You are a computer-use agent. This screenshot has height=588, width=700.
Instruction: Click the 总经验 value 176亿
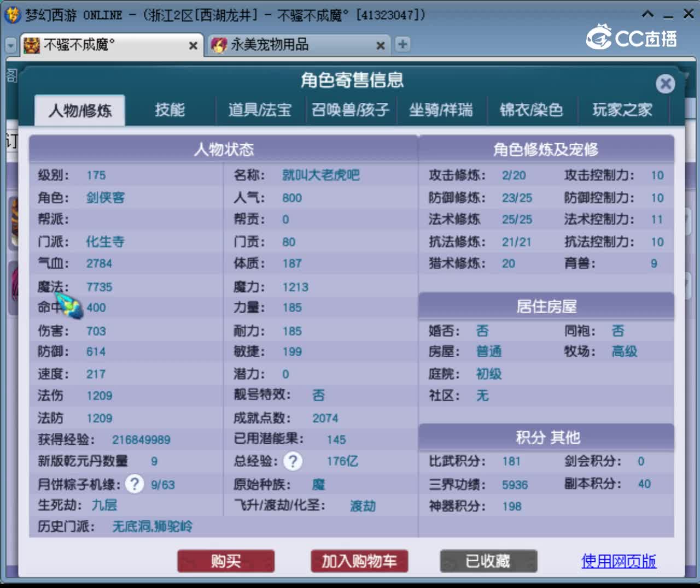342,461
